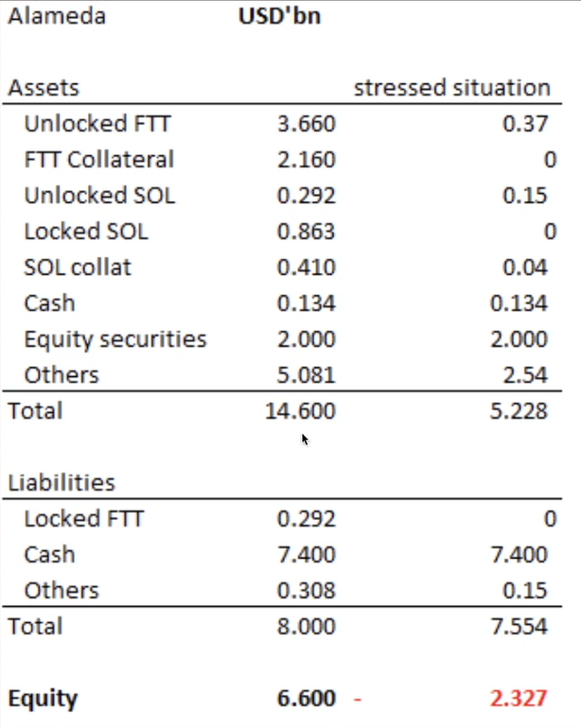The width and height of the screenshot is (581, 728).
Task: Select the Unlocked SOL value 0.292
Action: [306, 196]
